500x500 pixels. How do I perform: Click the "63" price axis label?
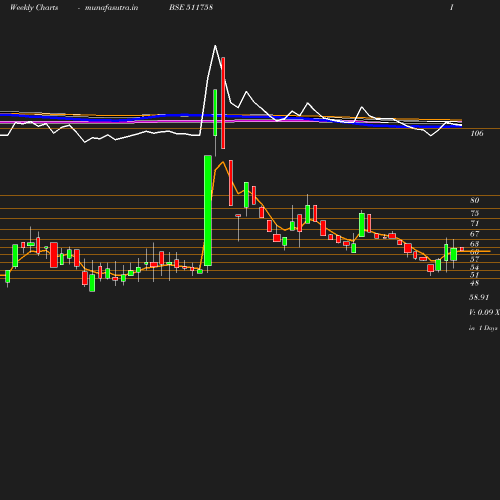(x=475, y=244)
